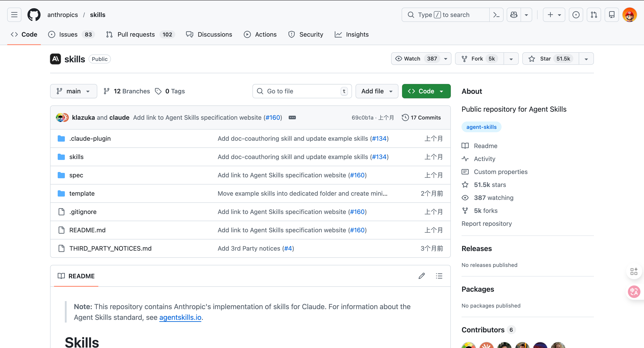Expand the green Code dropdown

point(426,91)
